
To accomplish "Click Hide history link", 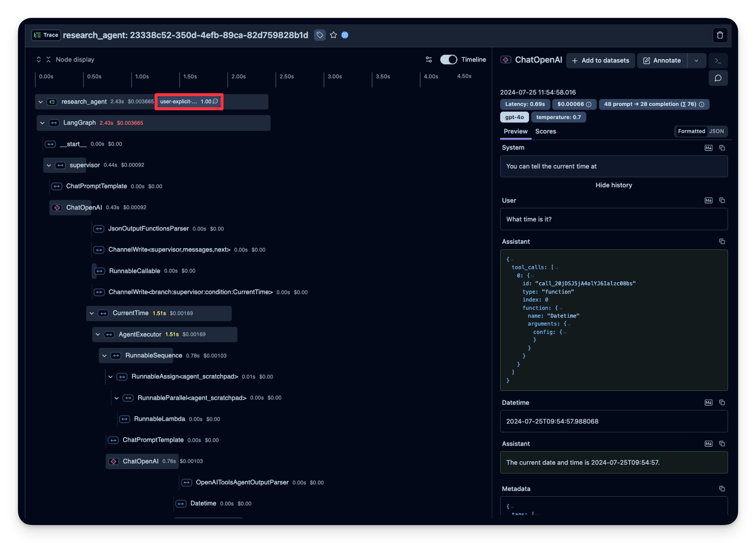I will (x=613, y=185).
